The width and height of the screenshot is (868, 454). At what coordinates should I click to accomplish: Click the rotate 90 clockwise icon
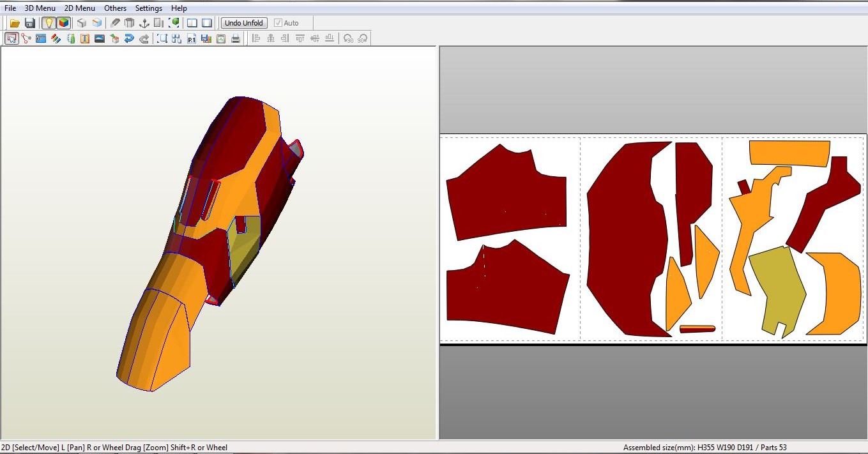click(x=363, y=38)
